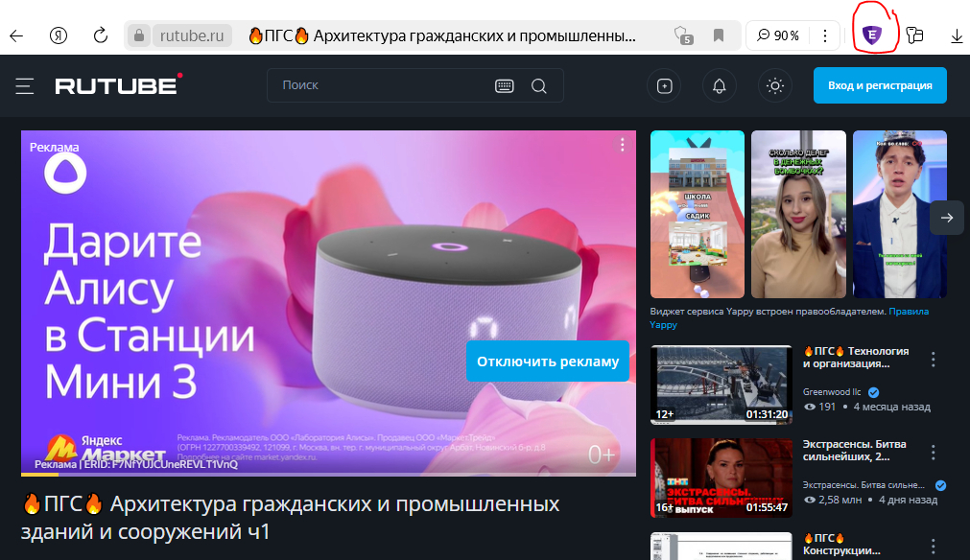Open the virtual keyboard in search
The width and height of the screenshot is (970, 560).
point(505,86)
